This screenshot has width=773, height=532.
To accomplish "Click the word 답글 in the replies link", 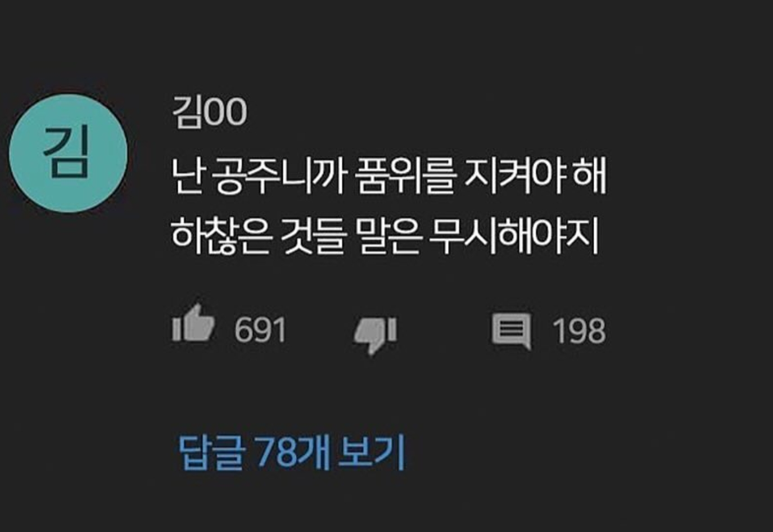I will 211,452.
